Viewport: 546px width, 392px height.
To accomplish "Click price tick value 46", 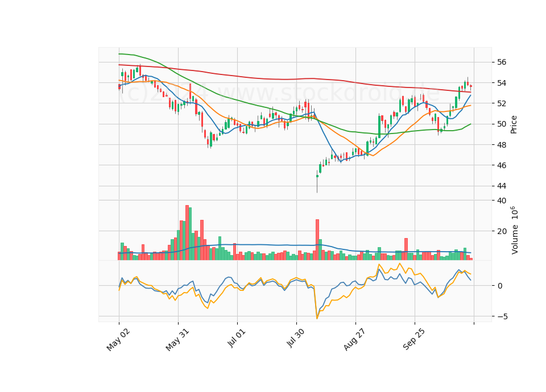I will (502, 165).
